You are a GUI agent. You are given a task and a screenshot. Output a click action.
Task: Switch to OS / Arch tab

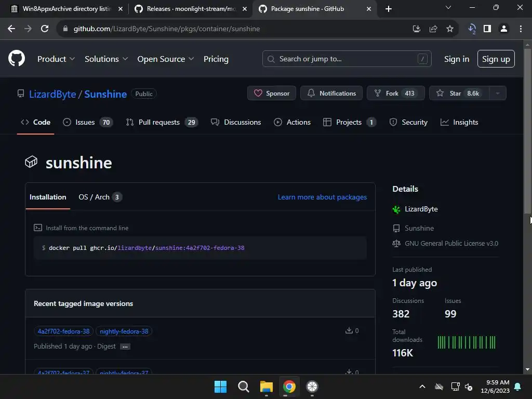[x=100, y=197]
